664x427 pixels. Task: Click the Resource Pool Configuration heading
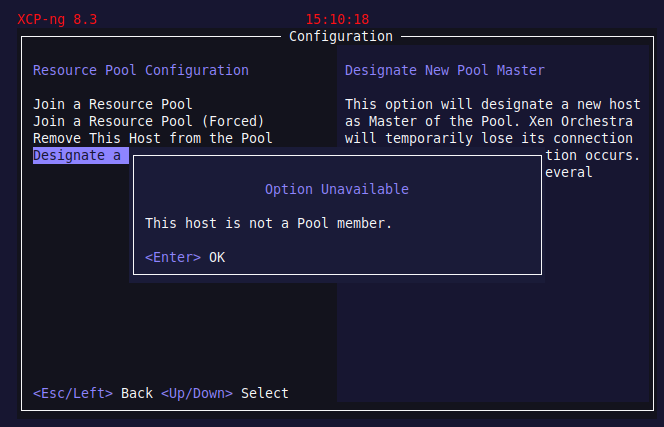141,70
